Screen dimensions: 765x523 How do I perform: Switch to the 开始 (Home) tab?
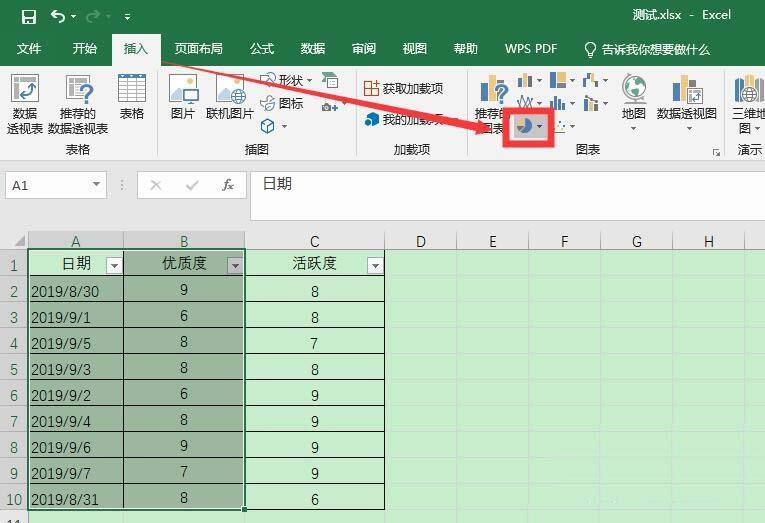[x=84, y=48]
